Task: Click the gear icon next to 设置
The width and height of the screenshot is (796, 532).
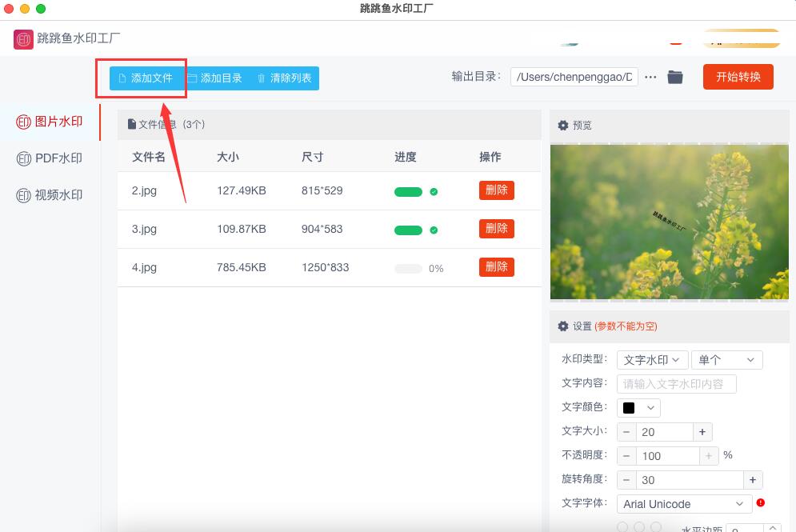Action: click(x=563, y=326)
